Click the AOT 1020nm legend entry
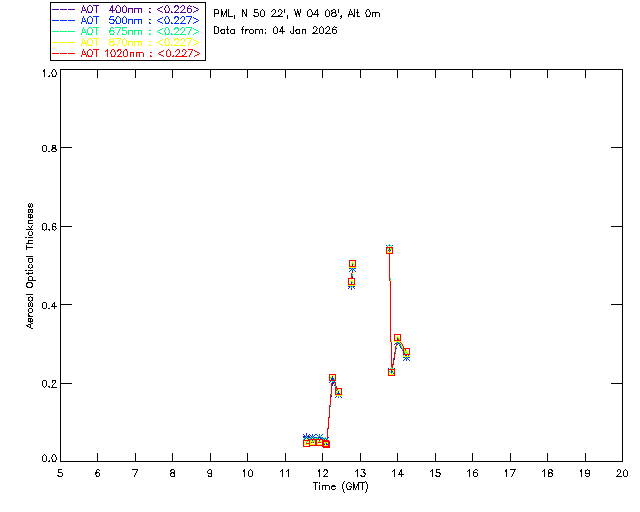This screenshot has width=640, height=512. 126,53
